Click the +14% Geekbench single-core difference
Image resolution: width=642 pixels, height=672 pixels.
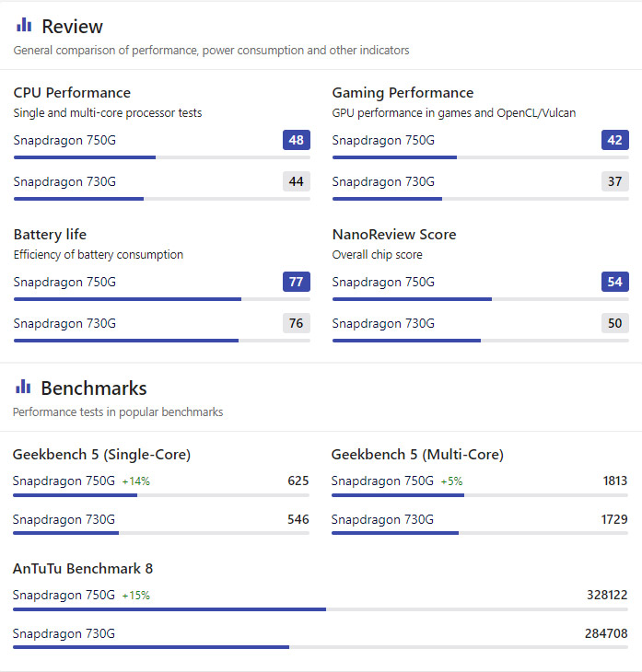tap(136, 481)
